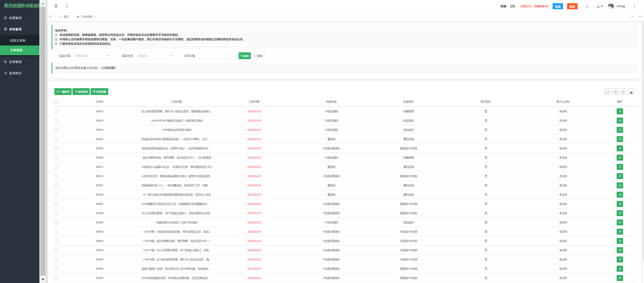This screenshot has height=283, width=644.
Task: Open 自定义采集 in the sidebar
Action: (18, 41)
